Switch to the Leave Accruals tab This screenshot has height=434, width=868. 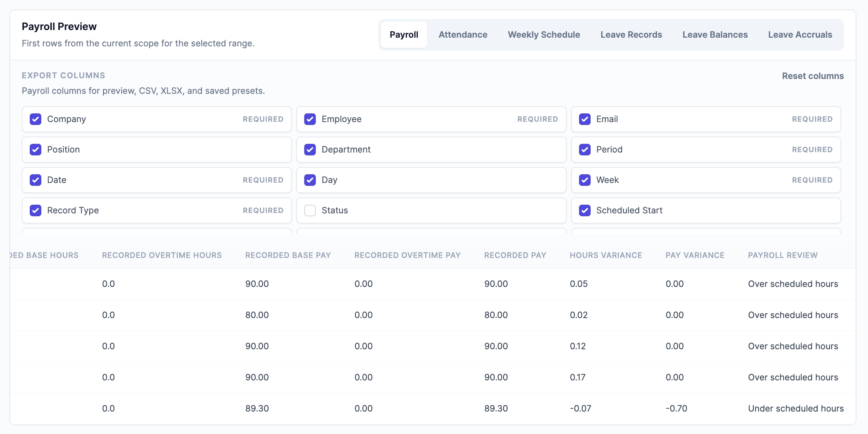pyautogui.click(x=800, y=35)
